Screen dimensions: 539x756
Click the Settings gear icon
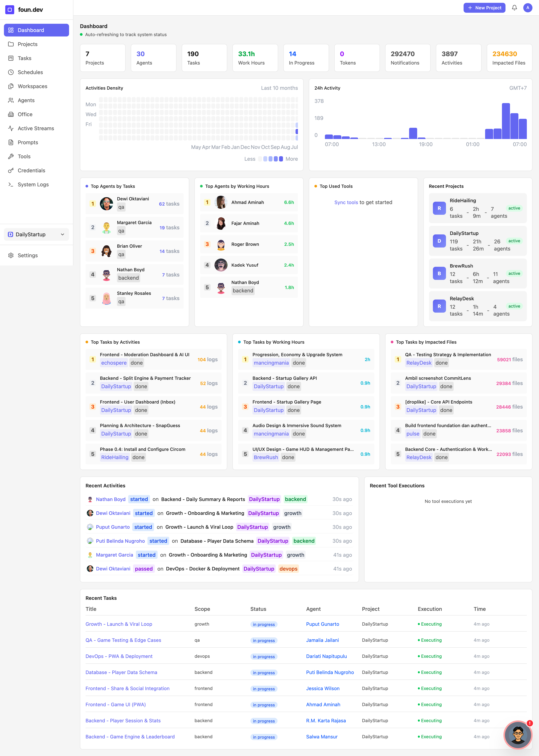coord(11,255)
